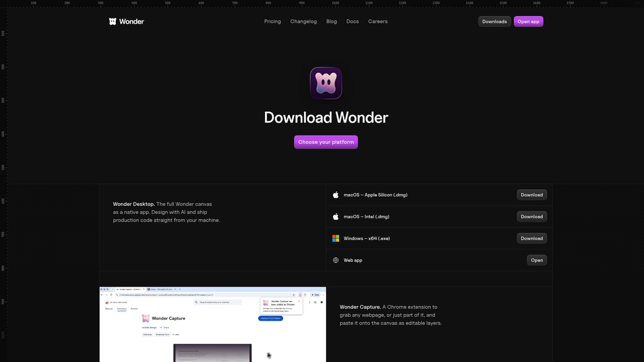Click macOS – Intel (.dmg) label

366,217
